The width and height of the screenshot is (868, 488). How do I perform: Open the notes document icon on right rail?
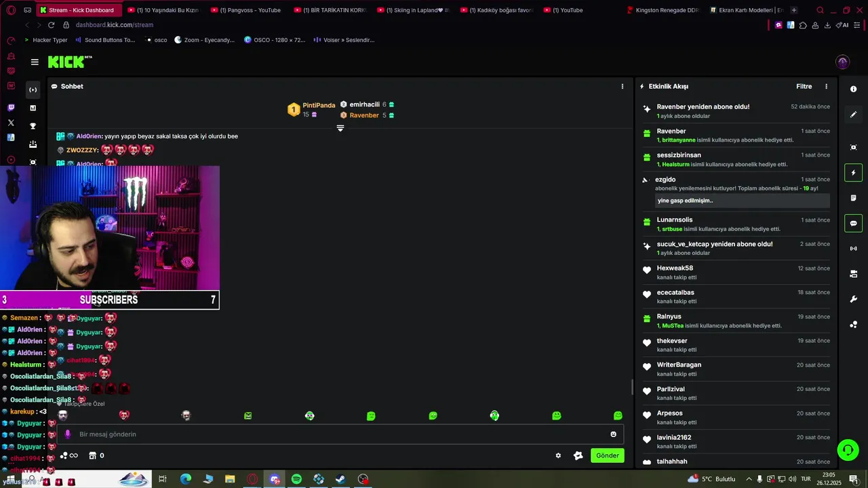tap(853, 198)
